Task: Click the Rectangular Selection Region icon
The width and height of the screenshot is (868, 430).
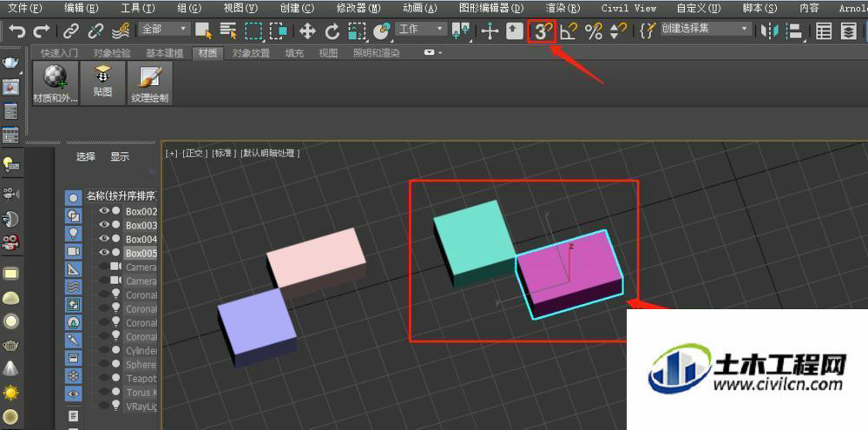Action: [253, 31]
